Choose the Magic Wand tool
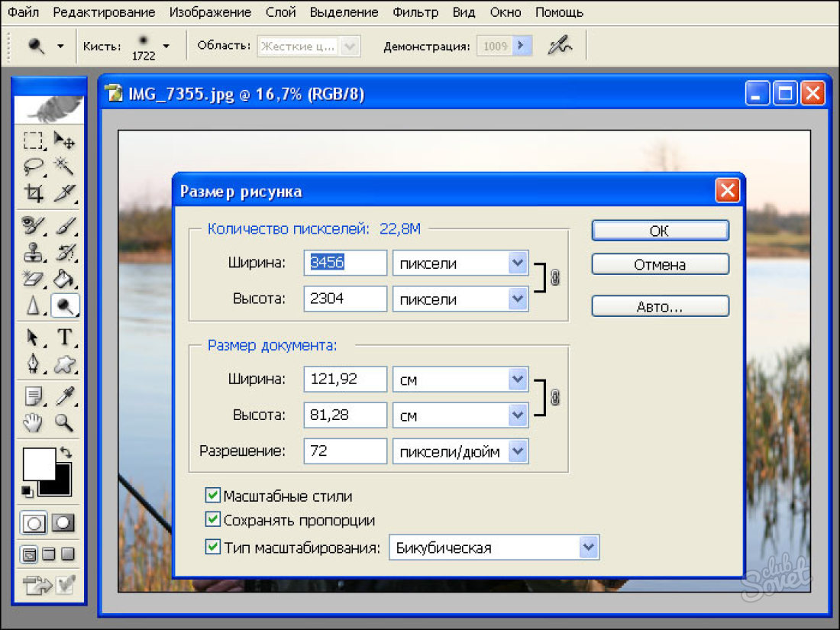Screen dimensions: 840x630 tap(65, 166)
